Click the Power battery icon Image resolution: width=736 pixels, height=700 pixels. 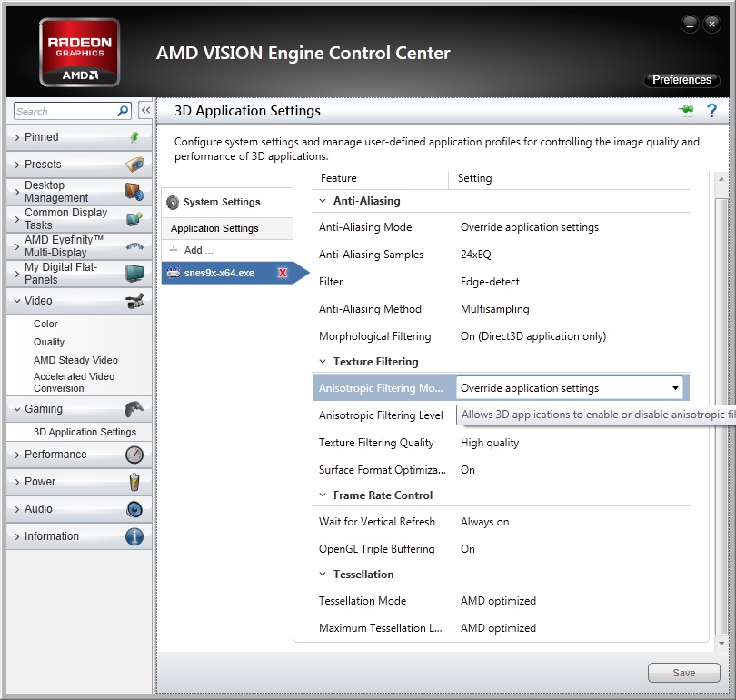point(134,482)
